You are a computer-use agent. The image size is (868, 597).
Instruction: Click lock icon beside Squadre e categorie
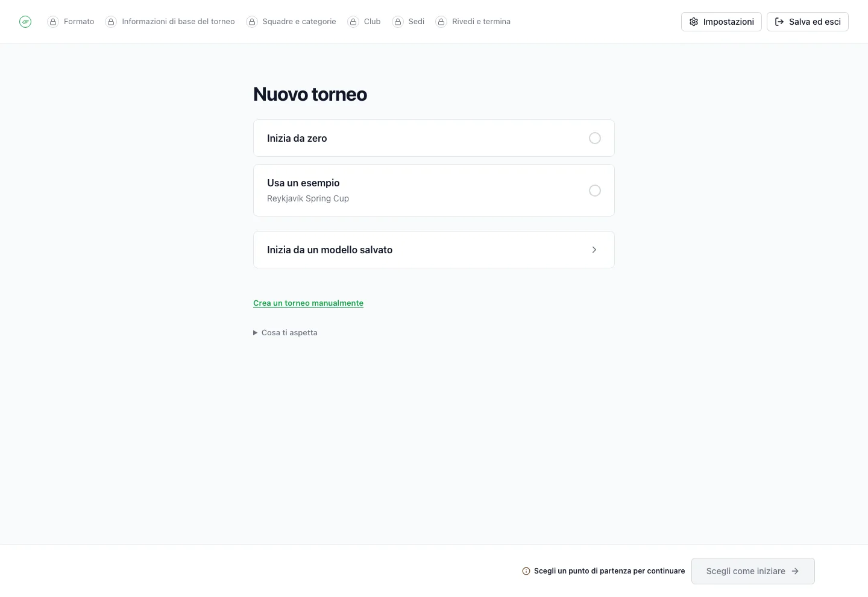(x=252, y=22)
